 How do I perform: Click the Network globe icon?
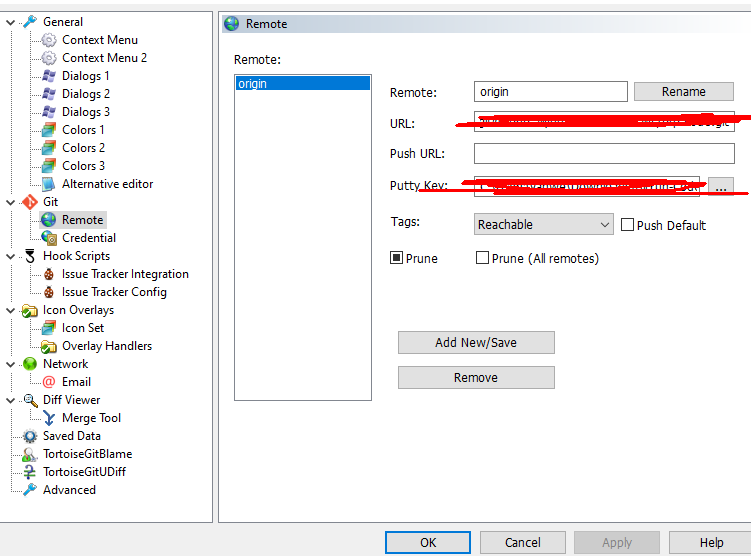coord(30,364)
